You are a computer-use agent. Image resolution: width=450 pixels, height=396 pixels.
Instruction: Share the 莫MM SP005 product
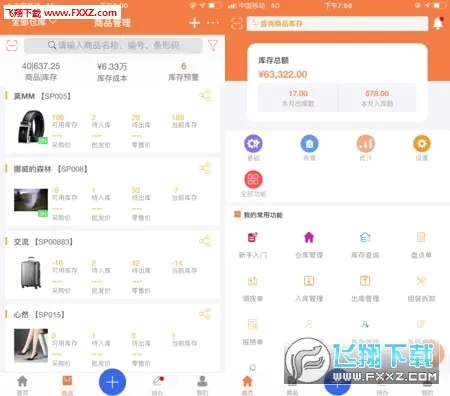[205, 96]
